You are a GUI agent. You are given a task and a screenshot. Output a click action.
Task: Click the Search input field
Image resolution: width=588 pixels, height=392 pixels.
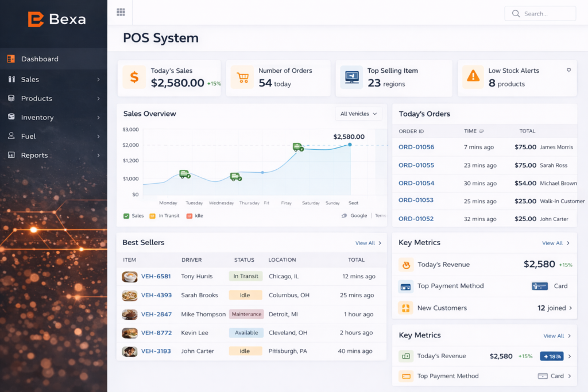(546, 14)
